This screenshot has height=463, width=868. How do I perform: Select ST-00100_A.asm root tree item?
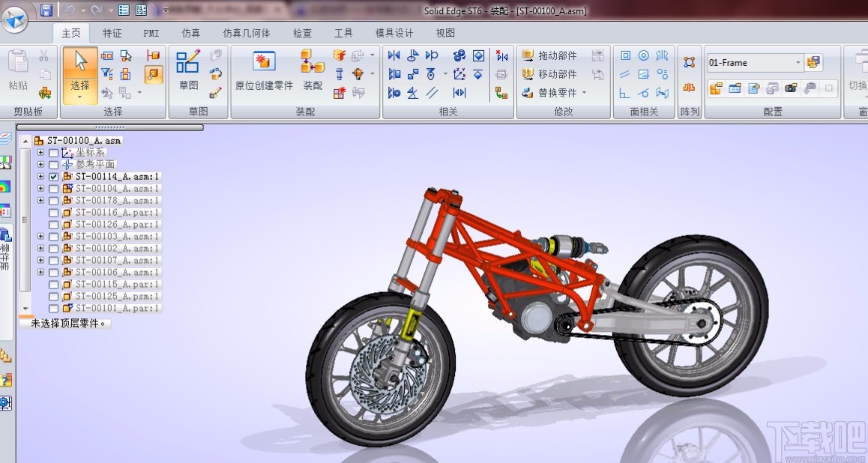(x=77, y=141)
